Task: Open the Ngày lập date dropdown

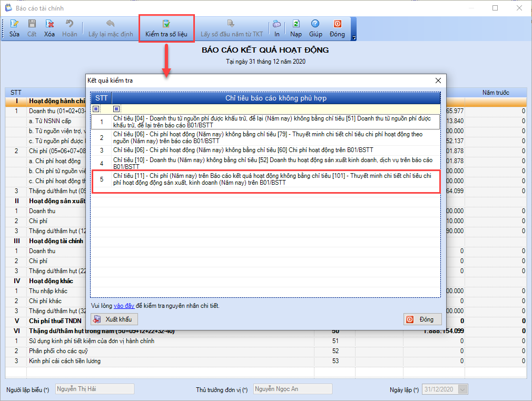Action: [463, 389]
